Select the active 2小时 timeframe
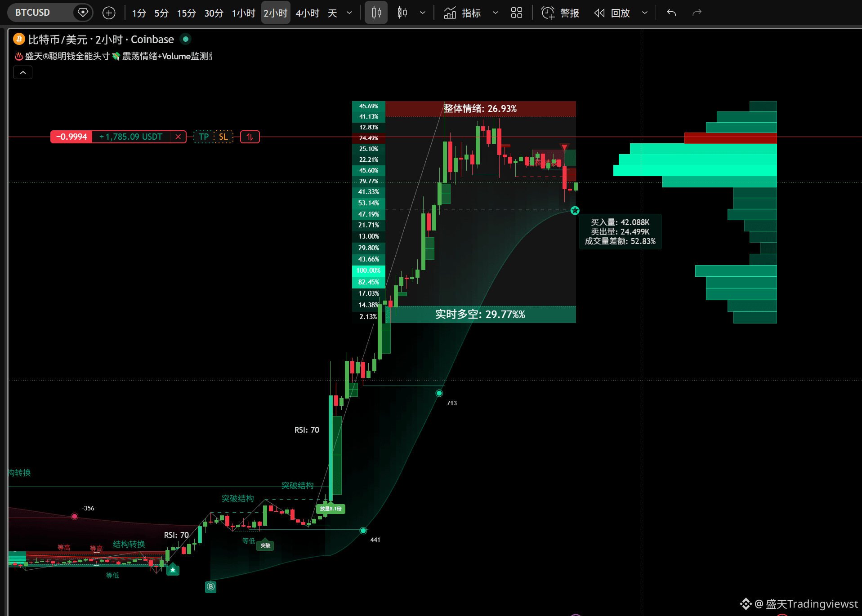862x616 pixels. click(275, 13)
